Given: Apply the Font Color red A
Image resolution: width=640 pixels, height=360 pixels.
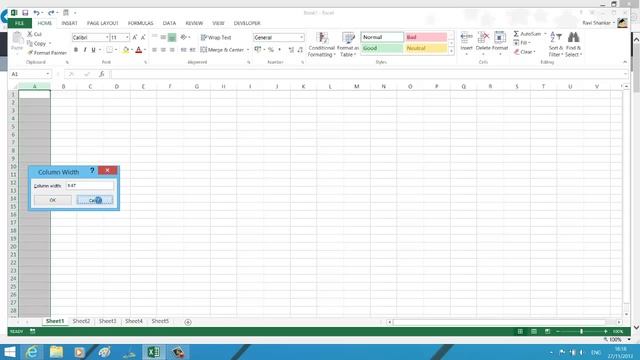Looking at the screenshot, I should coord(138,50).
